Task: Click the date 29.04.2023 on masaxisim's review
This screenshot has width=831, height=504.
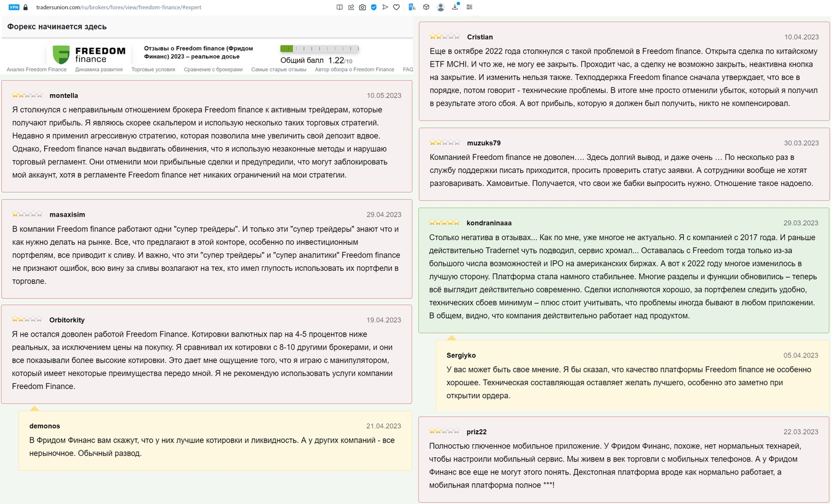Action: 383,214
